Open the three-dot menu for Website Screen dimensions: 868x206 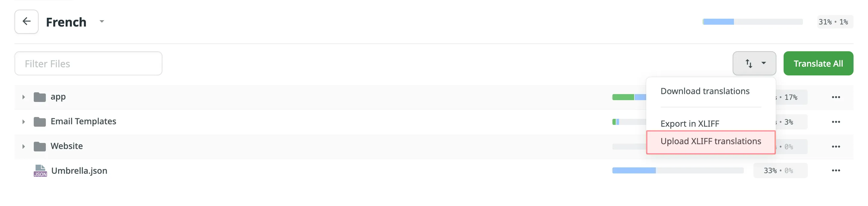click(836, 146)
